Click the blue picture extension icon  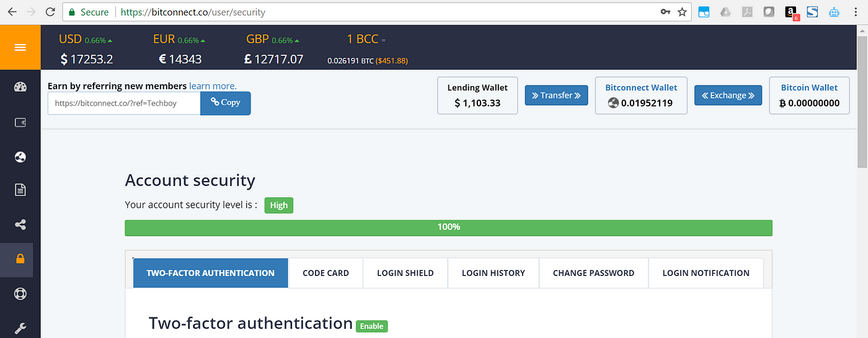[704, 12]
